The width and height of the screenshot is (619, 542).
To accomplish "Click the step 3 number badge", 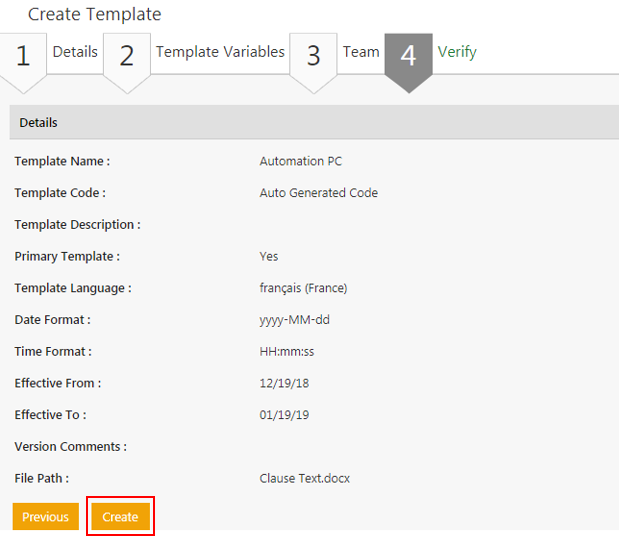I will (x=313, y=57).
